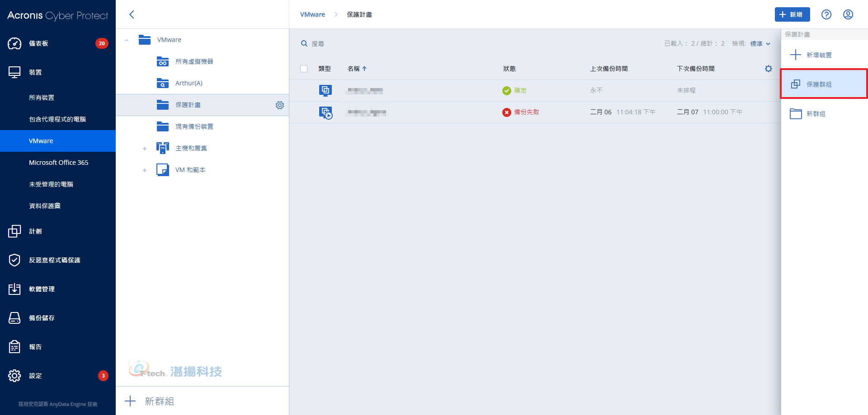
Task: Click green check status icon
Action: click(507, 91)
